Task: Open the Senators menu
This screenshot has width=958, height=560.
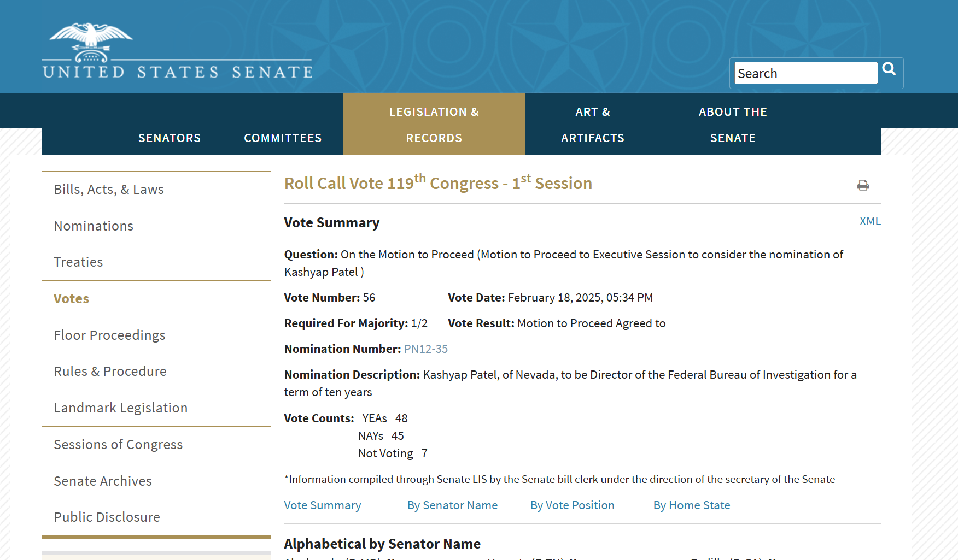Action: [170, 138]
